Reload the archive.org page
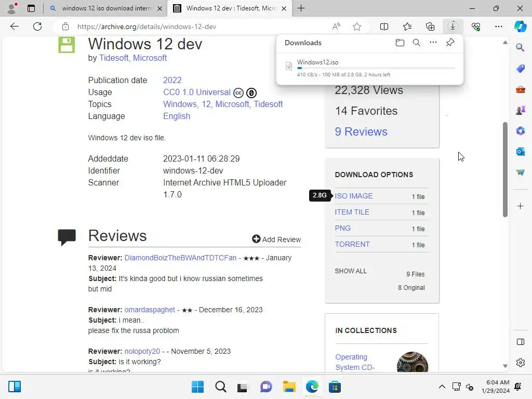 [37, 26]
